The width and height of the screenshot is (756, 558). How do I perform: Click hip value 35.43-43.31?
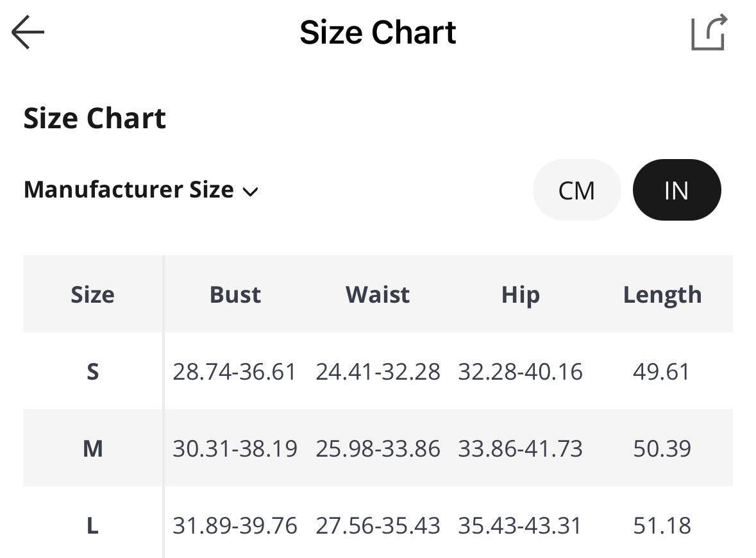coord(520,526)
